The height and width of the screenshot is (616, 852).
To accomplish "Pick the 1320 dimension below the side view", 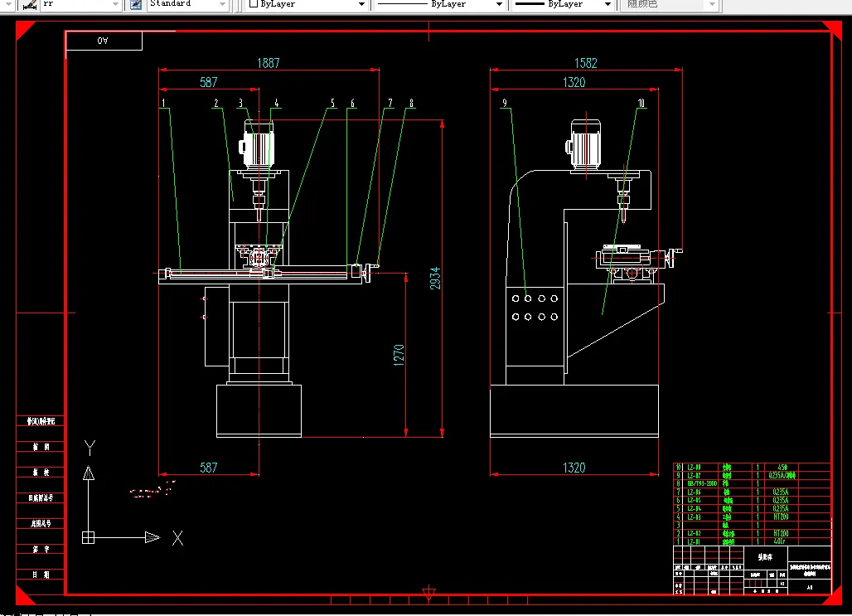I will pyautogui.click(x=574, y=468).
